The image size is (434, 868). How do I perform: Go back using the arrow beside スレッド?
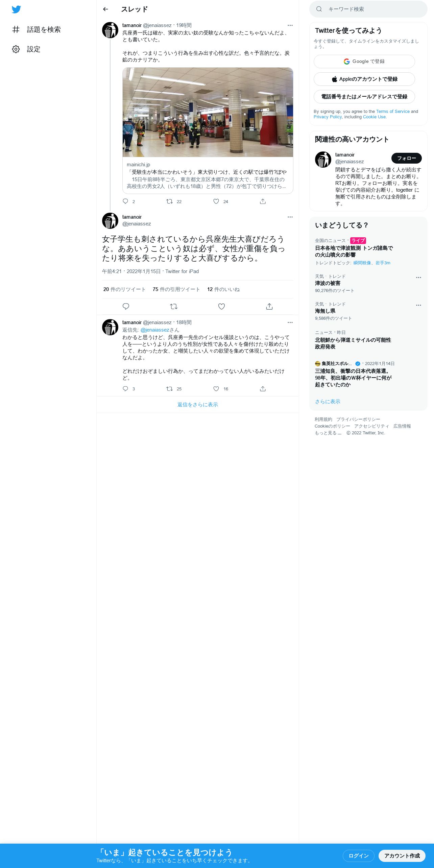pyautogui.click(x=105, y=9)
